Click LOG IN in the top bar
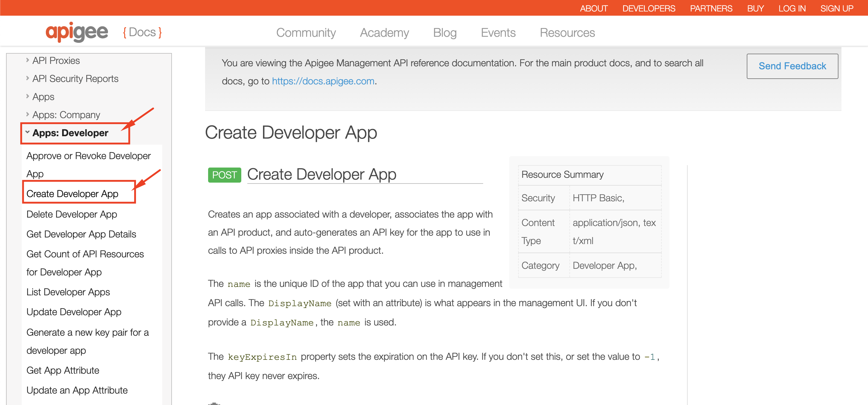 [x=792, y=8]
